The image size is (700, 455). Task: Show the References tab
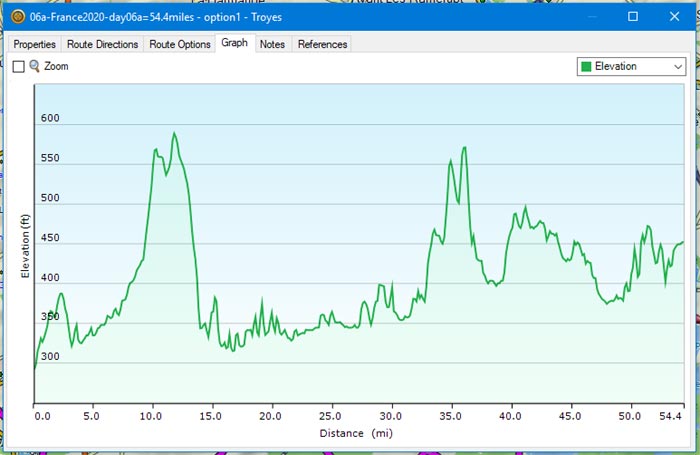coord(322,44)
